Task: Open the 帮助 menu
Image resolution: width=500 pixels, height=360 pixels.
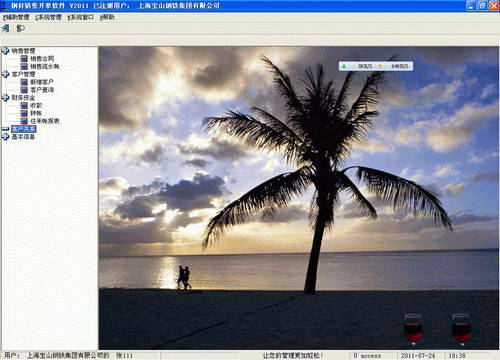Action: pos(107,17)
